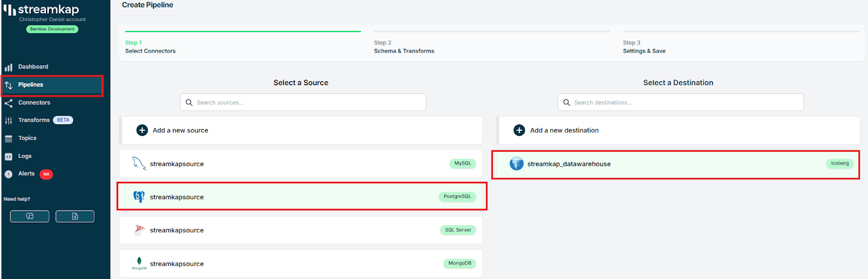Open Alerts section
This screenshot has width=868, height=279.
click(x=26, y=174)
